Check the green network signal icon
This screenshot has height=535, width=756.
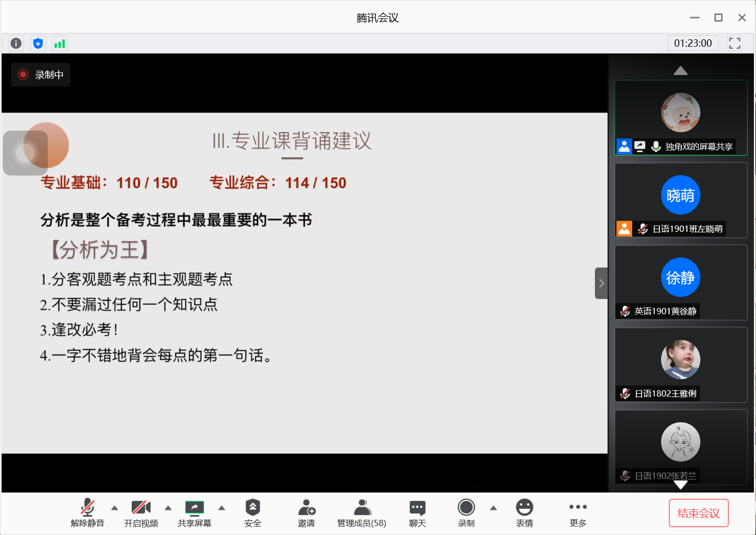[60, 43]
